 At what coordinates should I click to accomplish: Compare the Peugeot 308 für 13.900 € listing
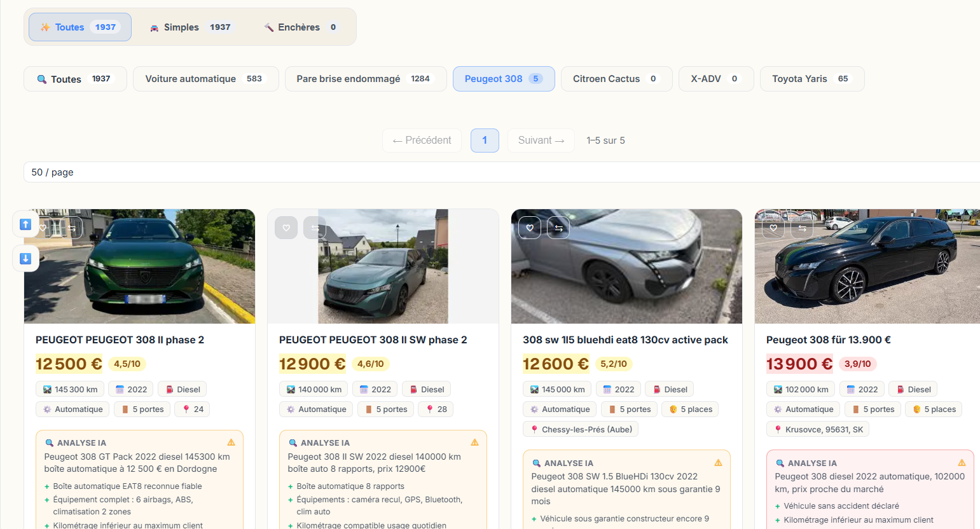802,228
